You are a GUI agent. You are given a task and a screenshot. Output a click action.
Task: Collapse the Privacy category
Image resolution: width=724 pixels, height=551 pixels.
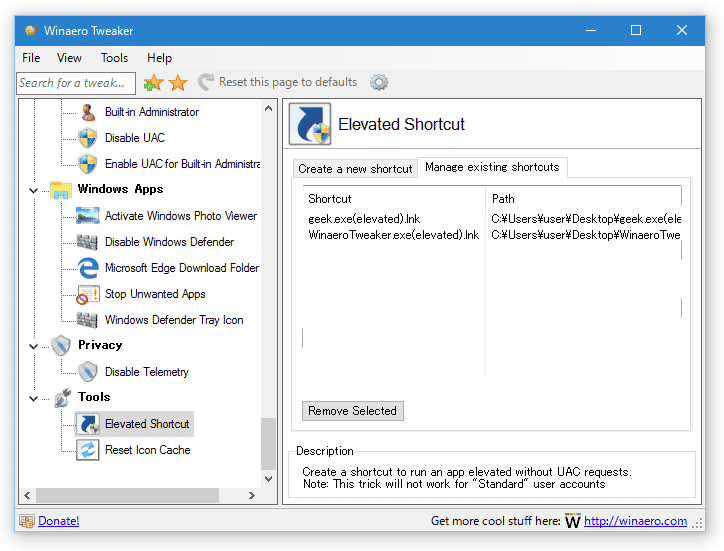tap(33, 346)
